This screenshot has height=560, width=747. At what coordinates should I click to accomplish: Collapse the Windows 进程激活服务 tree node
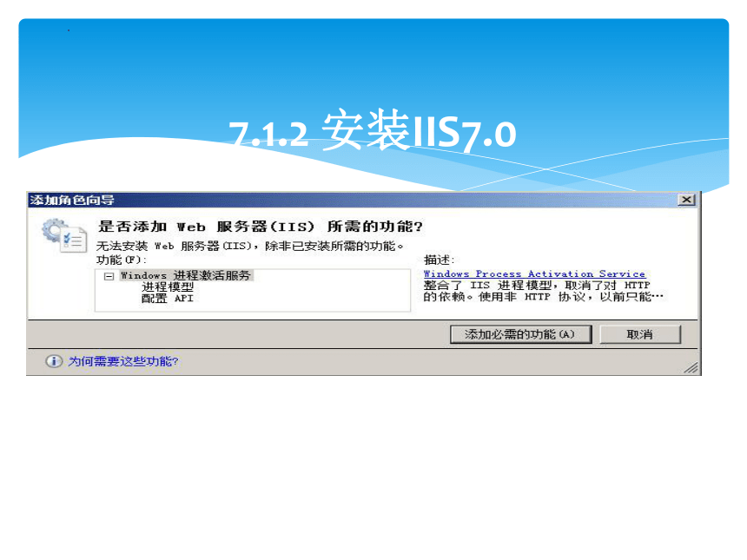pyautogui.click(x=109, y=276)
